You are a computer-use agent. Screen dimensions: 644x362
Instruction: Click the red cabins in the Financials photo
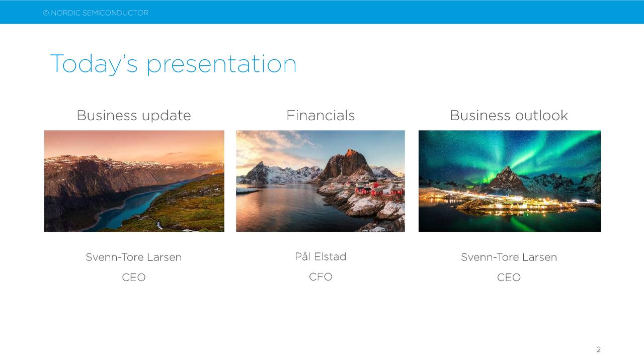click(x=377, y=190)
